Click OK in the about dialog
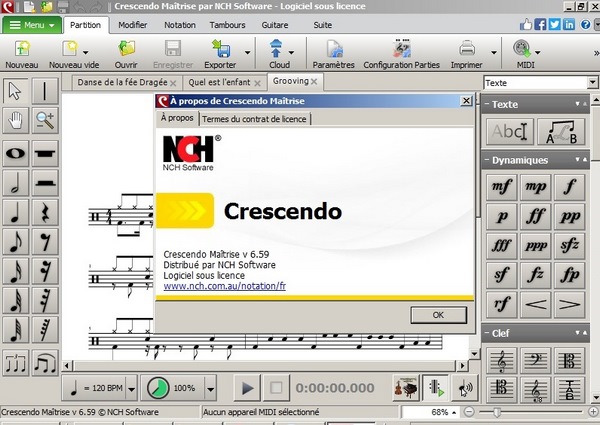Viewport: 600px width, 425px height. click(x=439, y=315)
